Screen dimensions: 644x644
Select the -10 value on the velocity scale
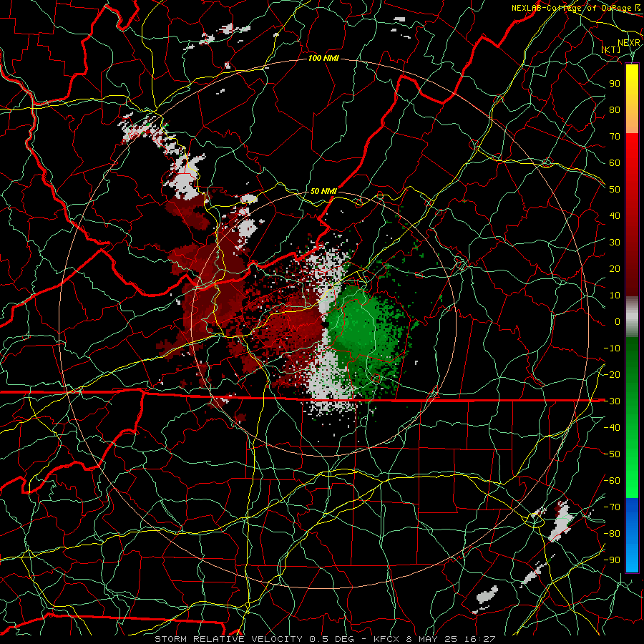pyautogui.click(x=612, y=348)
